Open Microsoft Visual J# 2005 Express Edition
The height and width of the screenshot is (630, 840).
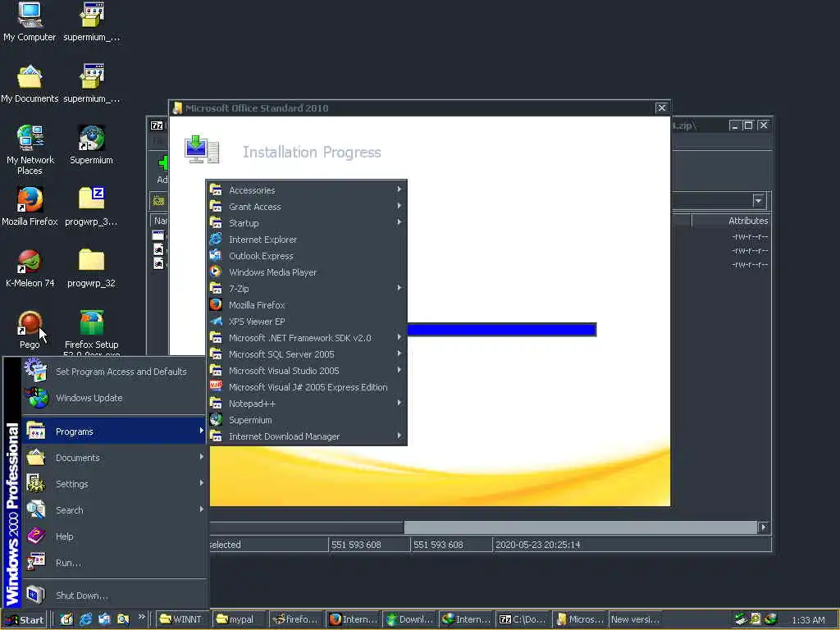pyautogui.click(x=307, y=387)
